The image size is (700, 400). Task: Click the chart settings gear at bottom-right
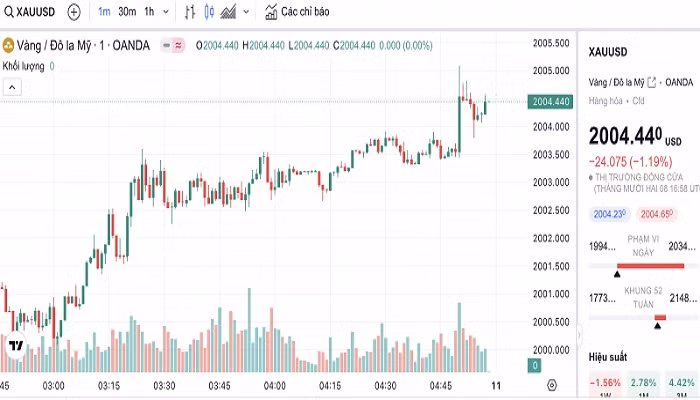click(x=551, y=385)
